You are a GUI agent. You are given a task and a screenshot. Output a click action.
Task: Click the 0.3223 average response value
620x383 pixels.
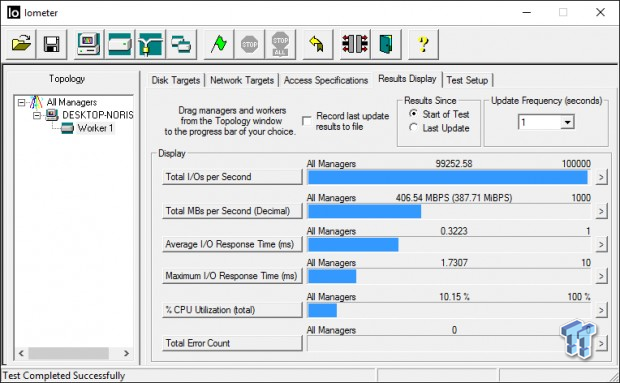tap(454, 231)
